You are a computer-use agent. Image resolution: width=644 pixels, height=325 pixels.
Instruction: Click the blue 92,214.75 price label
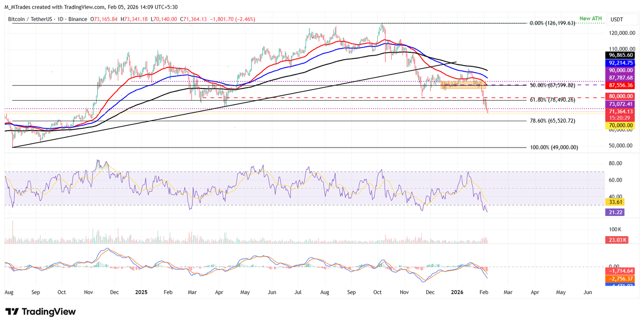(x=620, y=63)
